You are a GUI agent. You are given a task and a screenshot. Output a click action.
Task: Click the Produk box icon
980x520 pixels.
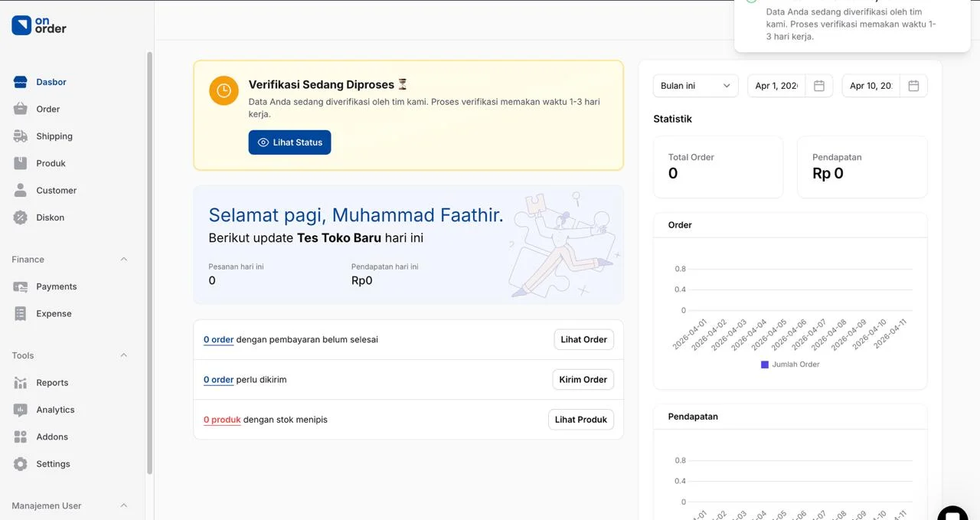[21, 163]
